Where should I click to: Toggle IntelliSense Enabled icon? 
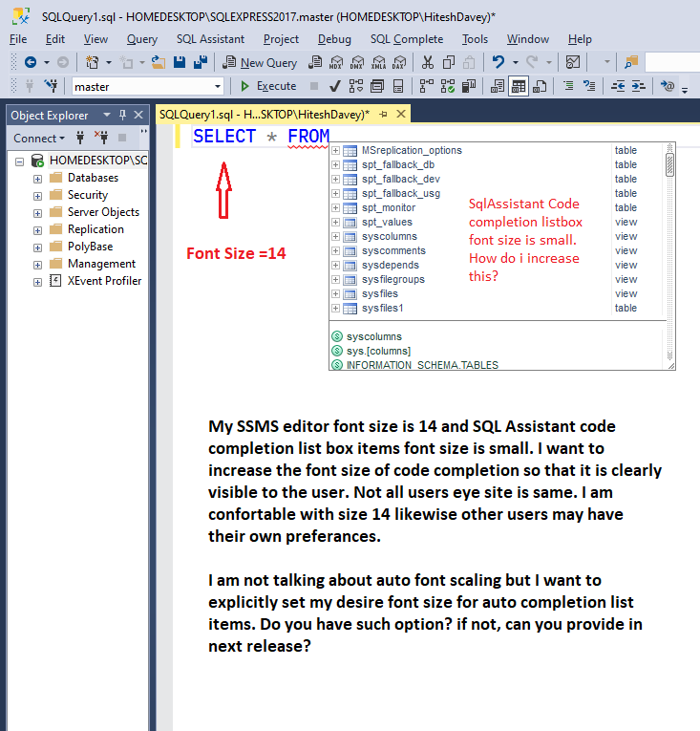coord(398,86)
